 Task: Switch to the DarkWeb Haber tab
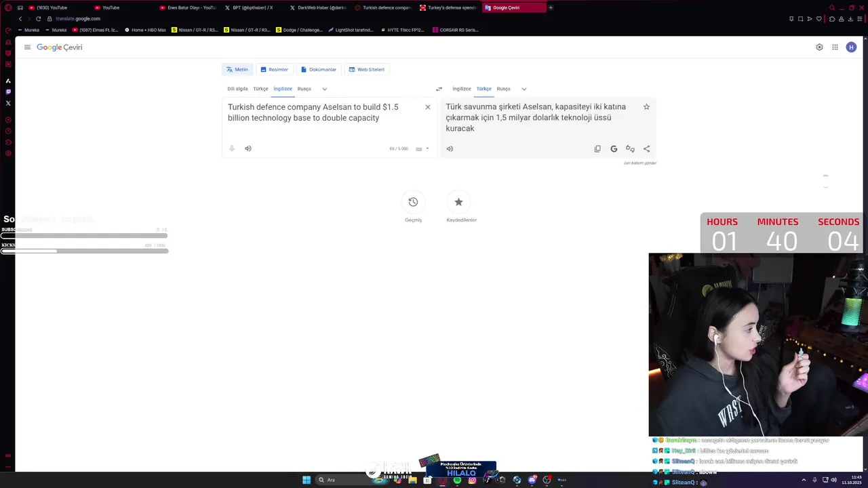coord(319,7)
